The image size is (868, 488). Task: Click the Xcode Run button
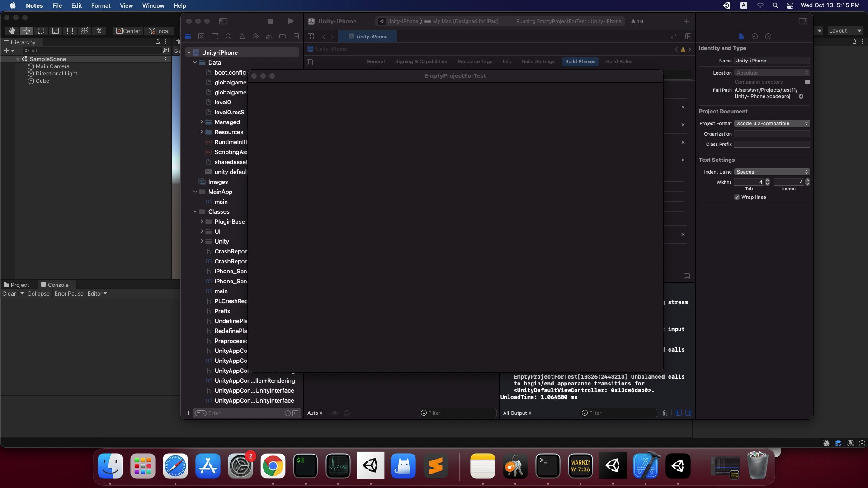pyautogui.click(x=291, y=21)
